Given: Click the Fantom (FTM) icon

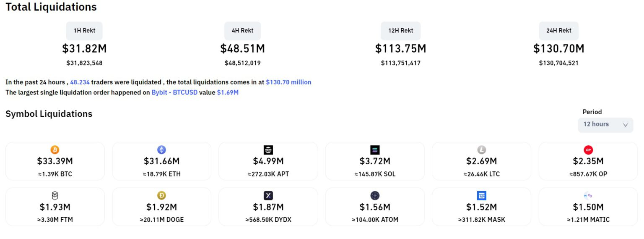Looking at the screenshot, I should 55,195.
